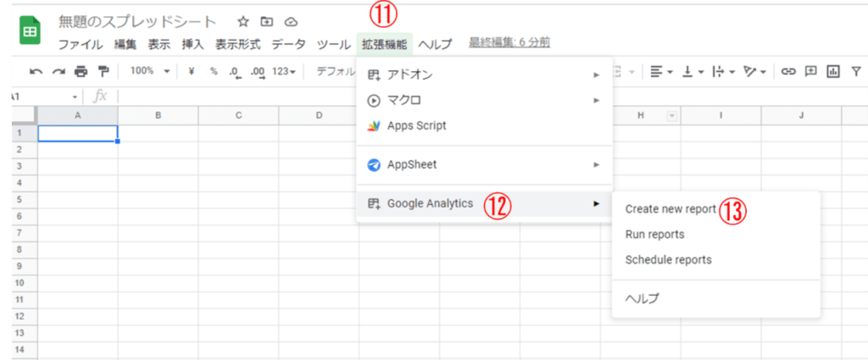The height and width of the screenshot is (360, 868).
Task: Select Apps Script in the extensions menu
Action: (416, 125)
